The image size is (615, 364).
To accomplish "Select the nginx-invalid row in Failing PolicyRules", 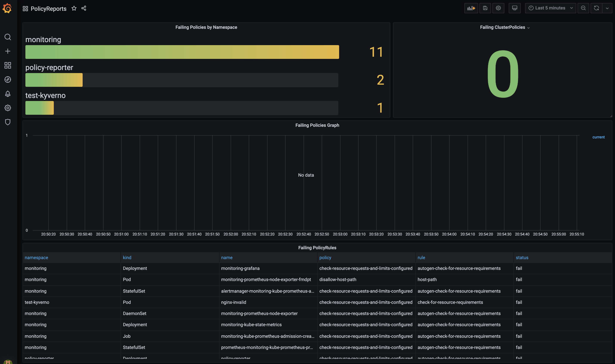I will (x=233, y=302).
